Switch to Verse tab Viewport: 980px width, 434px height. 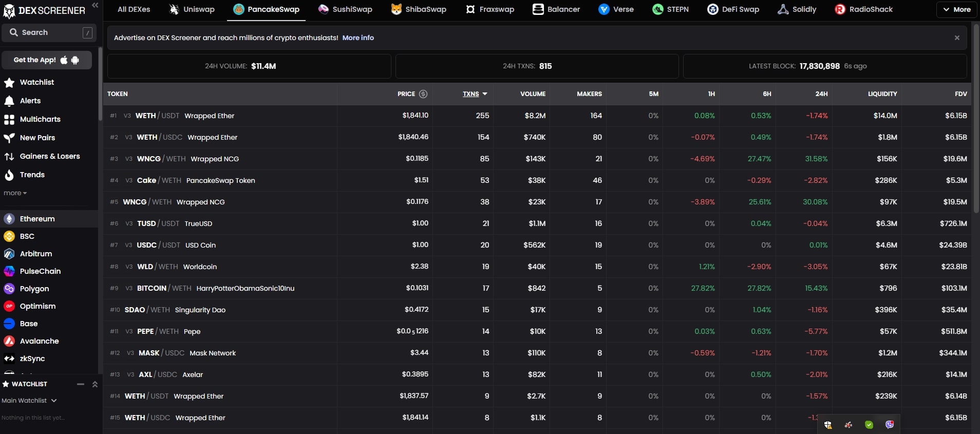616,9
